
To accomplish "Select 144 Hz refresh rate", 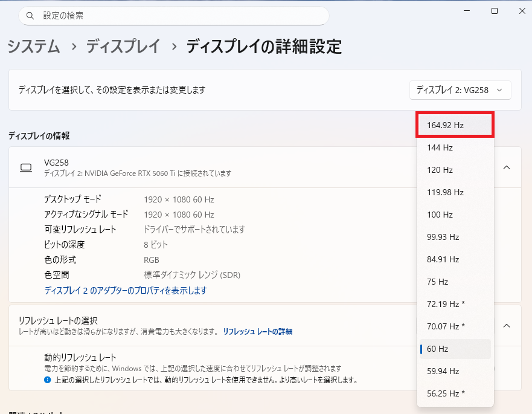I will pos(455,147).
